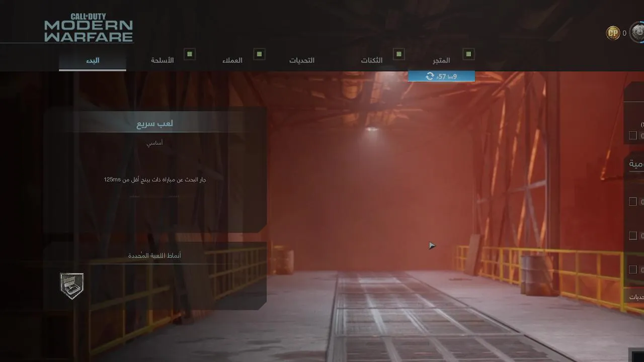Tick the checkbox directly above the حديات label

(x=633, y=269)
